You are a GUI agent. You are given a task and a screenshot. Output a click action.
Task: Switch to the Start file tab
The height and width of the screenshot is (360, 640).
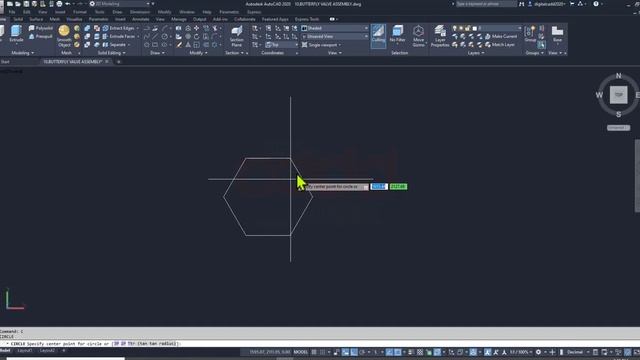(x=5, y=62)
